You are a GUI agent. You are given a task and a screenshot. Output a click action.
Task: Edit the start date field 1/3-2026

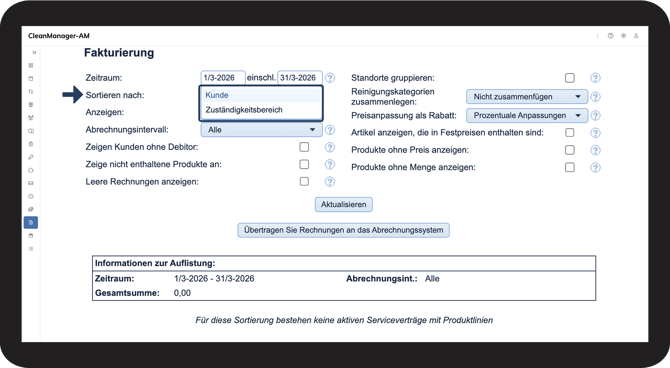(223, 78)
